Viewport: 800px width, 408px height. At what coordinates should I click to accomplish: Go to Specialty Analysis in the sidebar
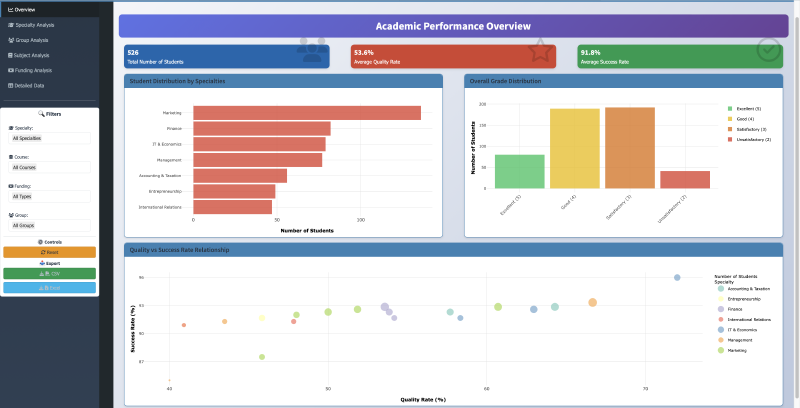pos(49,25)
